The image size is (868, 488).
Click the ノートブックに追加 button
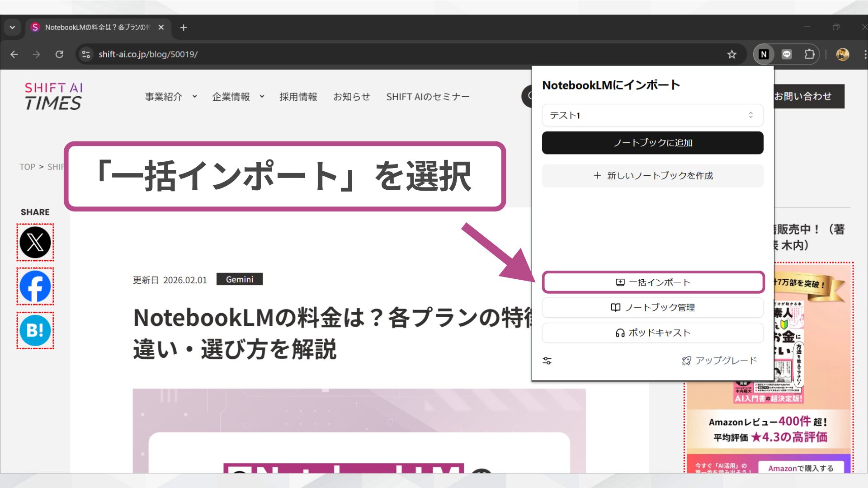652,142
